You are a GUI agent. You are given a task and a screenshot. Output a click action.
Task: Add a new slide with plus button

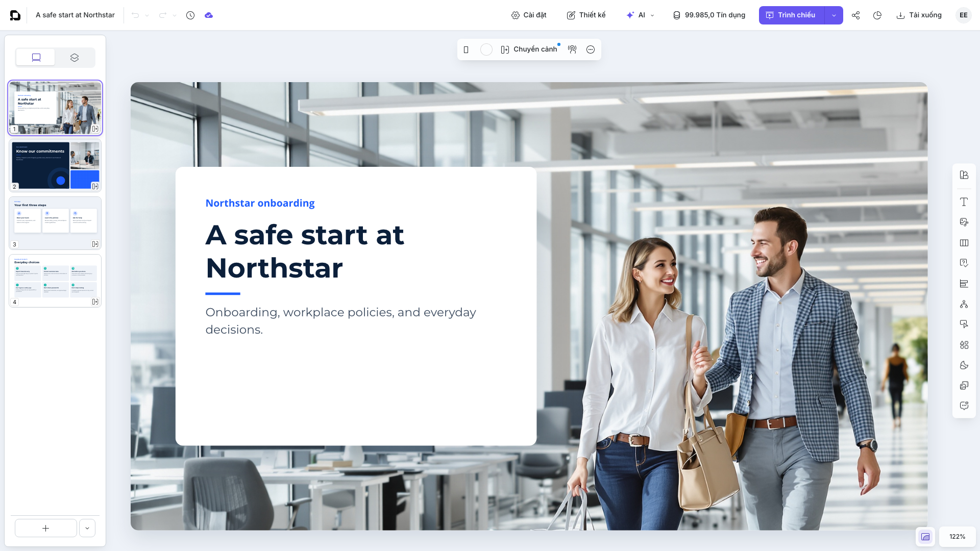(x=46, y=528)
